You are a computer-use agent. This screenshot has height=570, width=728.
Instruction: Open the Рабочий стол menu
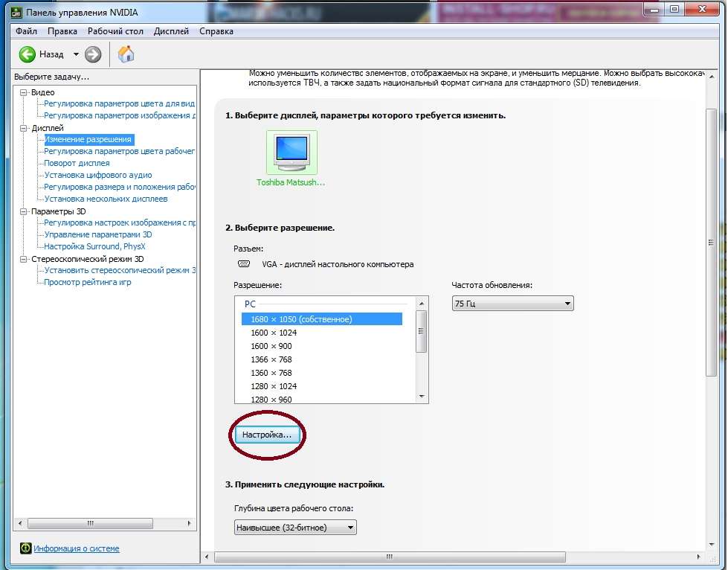click(x=115, y=31)
